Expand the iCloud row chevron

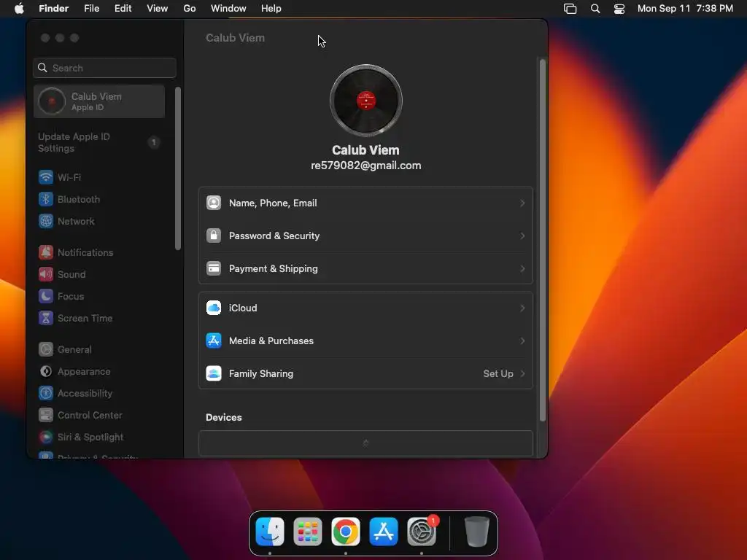point(522,308)
